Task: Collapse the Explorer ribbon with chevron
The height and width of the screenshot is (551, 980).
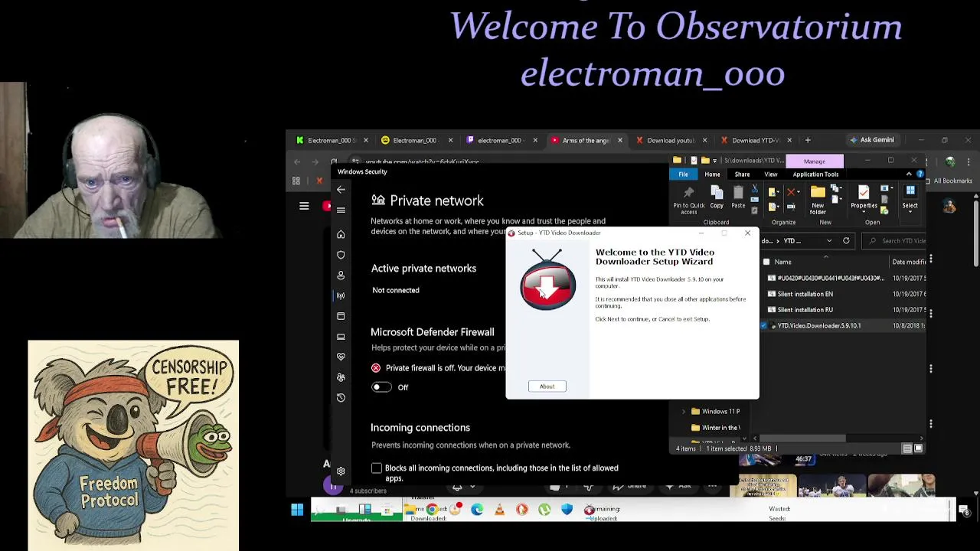Action: (x=909, y=174)
